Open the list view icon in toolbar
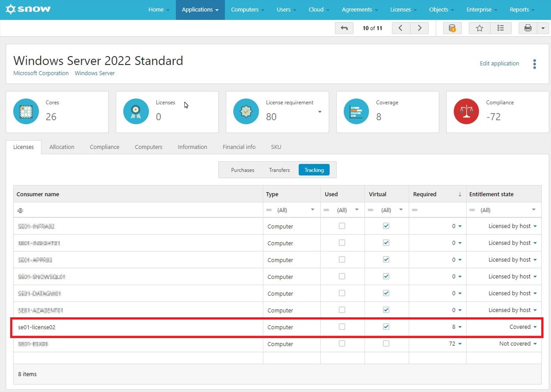Viewport: 551px width, 392px height. (x=501, y=28)
